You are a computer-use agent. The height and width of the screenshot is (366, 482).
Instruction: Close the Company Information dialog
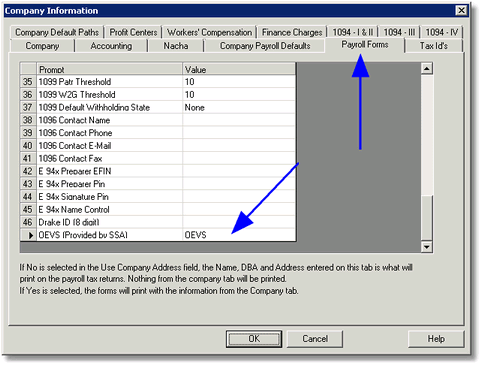pyautogui.click(x=461, y=10)
